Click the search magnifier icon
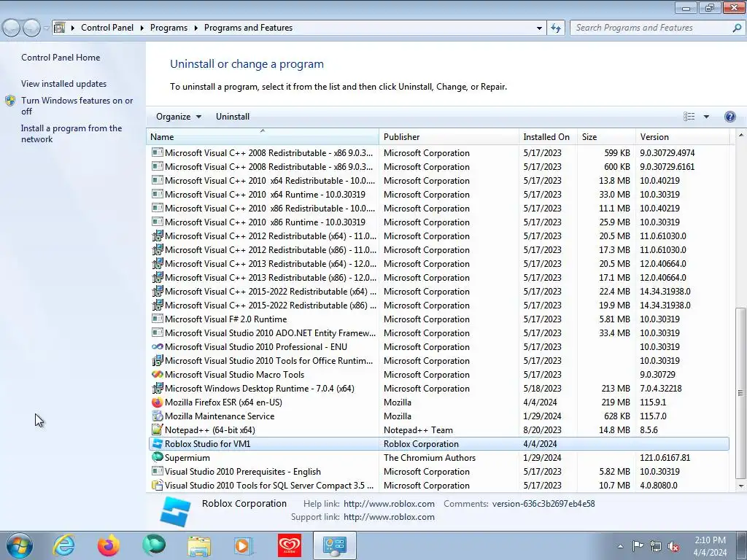This screenshot has width=747, height=560. (737, 28)
